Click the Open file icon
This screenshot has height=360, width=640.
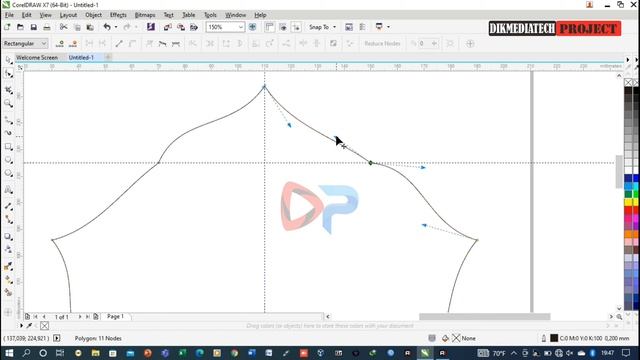(20, 27)
